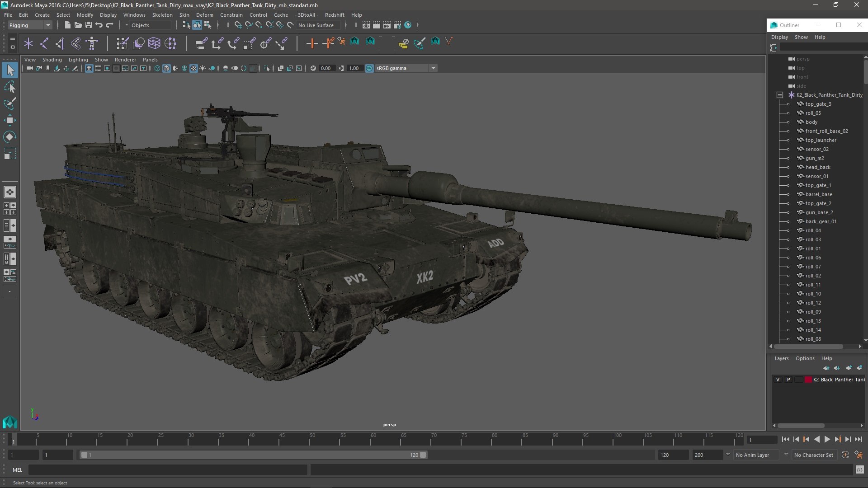Click the MEL command line input
The image size is (868, 488).
coord(168,470)
